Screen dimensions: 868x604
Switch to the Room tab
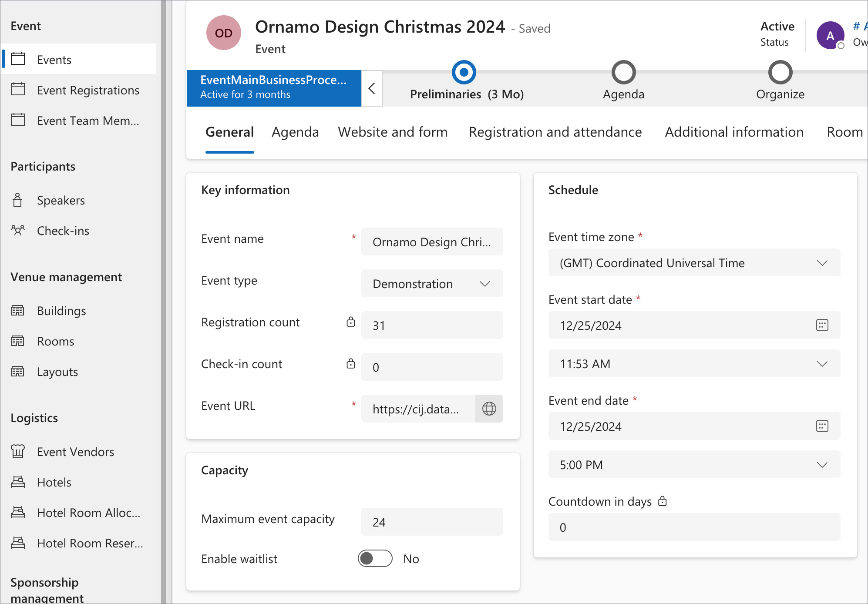pos(844,132)
